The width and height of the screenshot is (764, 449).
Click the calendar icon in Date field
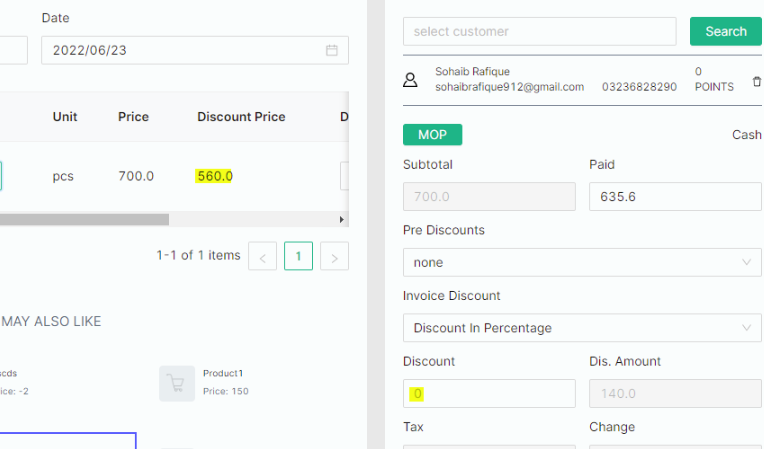pyautogui.click(x=332, y=50)
